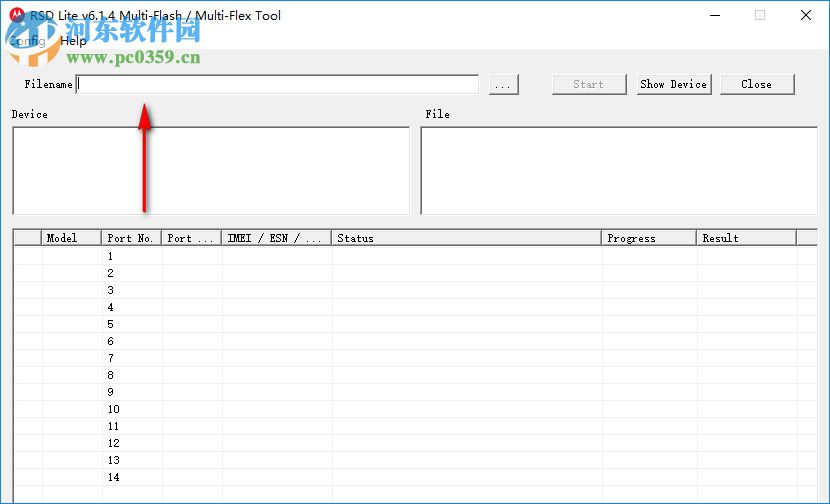Click the File info panel
The width and height of the screenshot is (830, 504).
click(619, 170)
